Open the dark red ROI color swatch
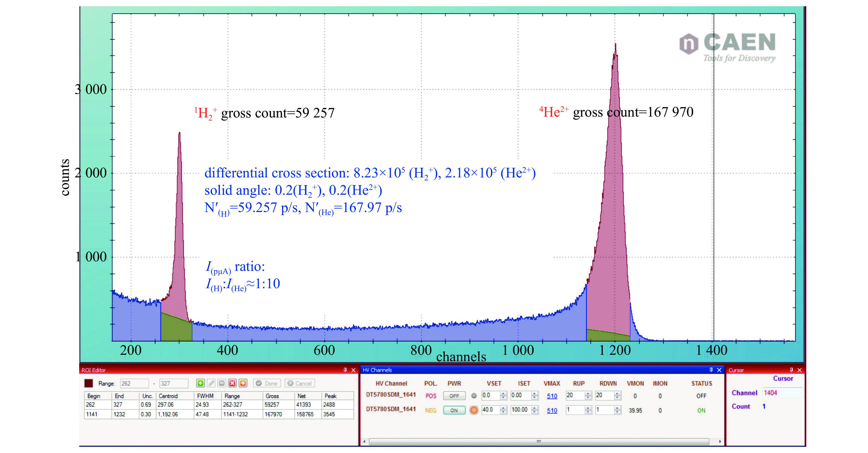This screenshot has height=453, width=868. pyautogui.click(x=89, y=383)
